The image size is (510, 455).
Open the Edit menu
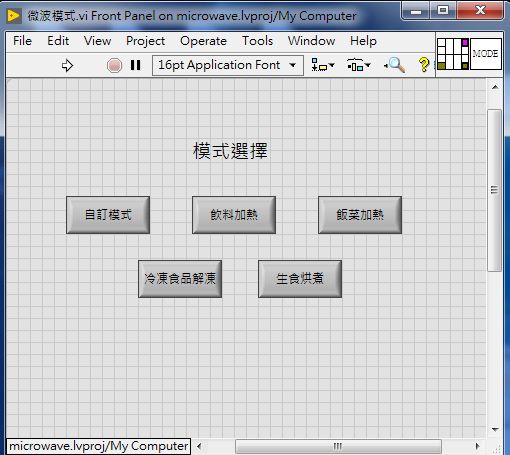(x=58, y=41)
